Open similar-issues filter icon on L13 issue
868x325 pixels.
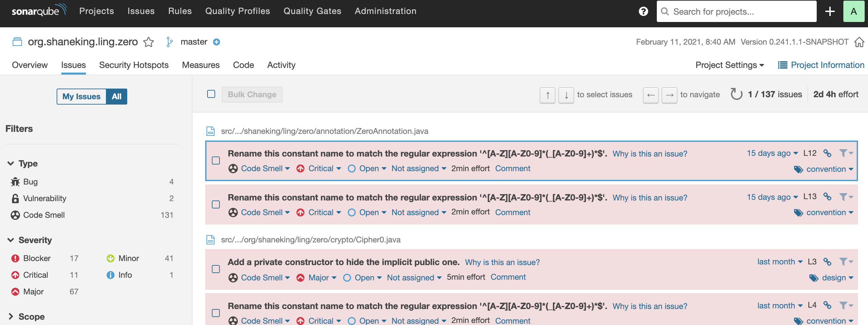tap(845, 197)
